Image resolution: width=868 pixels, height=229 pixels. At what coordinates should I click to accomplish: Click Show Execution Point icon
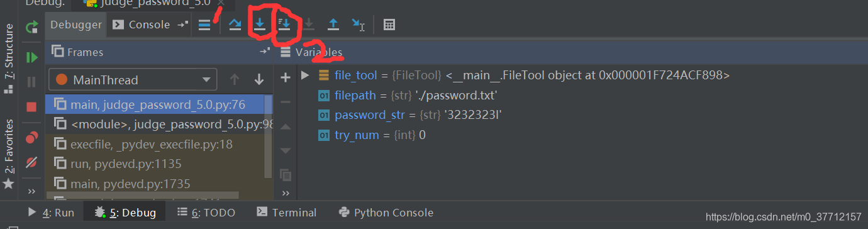tap(204, 25)
